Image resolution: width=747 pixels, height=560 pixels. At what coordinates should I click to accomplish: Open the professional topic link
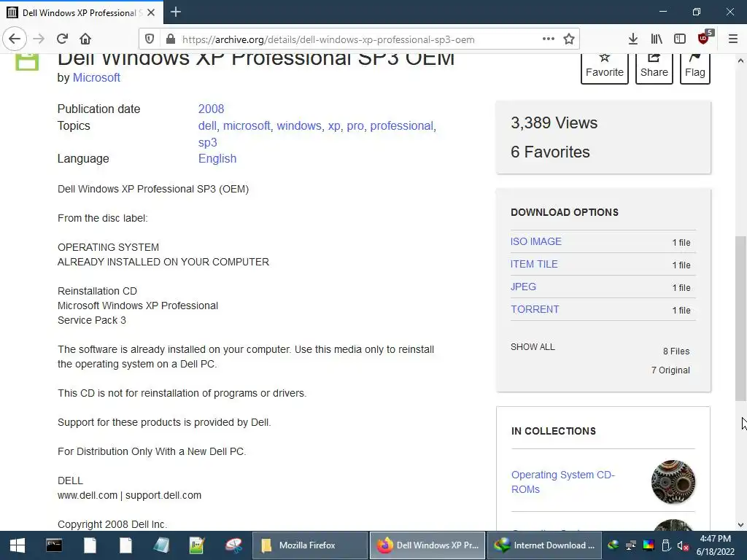(402, 125)
